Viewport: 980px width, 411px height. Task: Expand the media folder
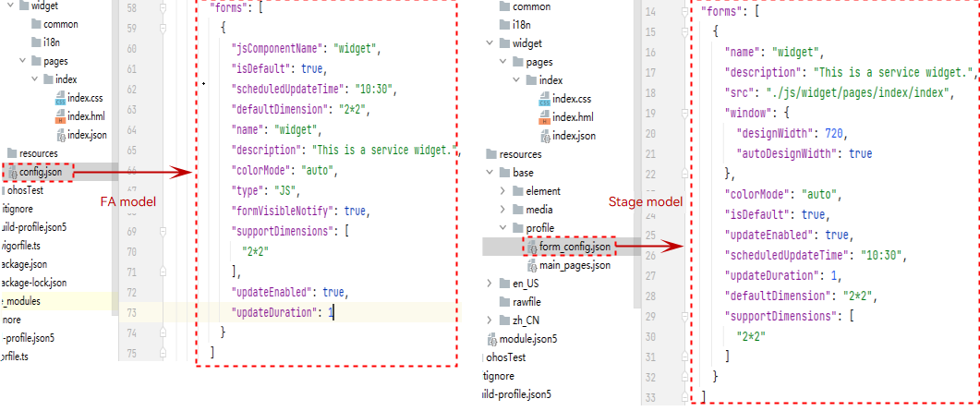[x=503, y=210]
